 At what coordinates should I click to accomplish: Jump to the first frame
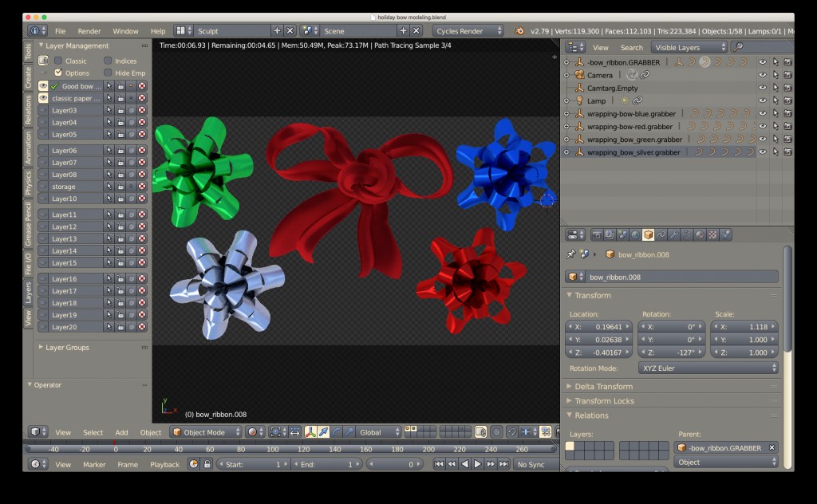439,464
